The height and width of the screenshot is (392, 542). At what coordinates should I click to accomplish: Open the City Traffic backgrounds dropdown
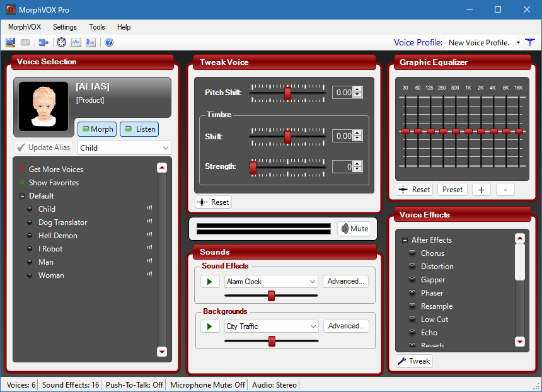click(313, 326)
